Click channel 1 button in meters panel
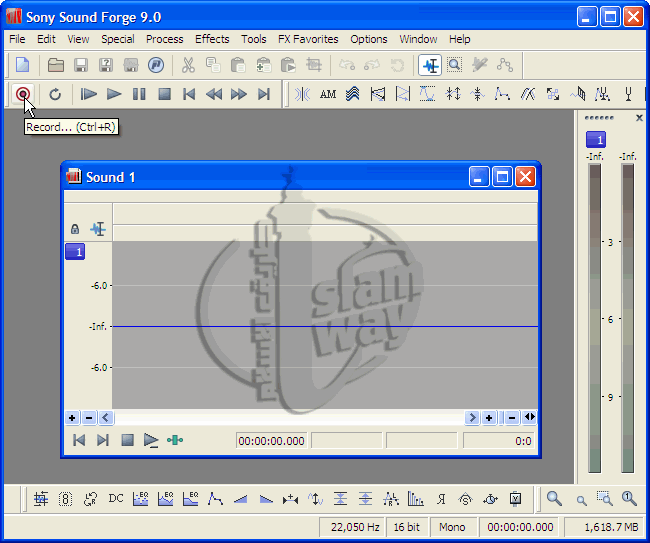650x543 pixels. 596,140
